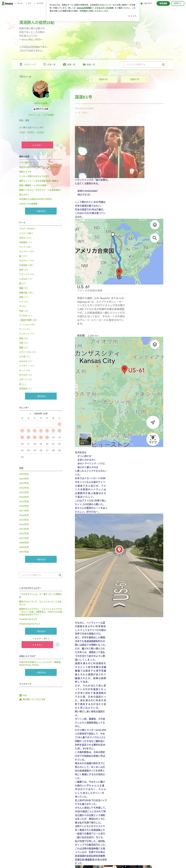The height and width of the screenshot is (868, 186).
Task: Open the アクセスデータの利用 link in the cookie notice
Action: [x=104, y=8]
